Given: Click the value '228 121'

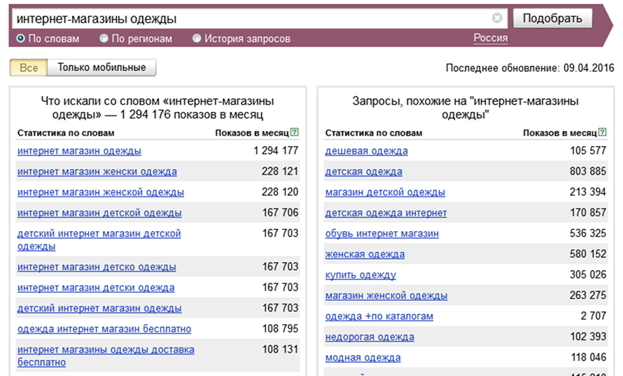Looking at the screenshot, I should pyautogui.click(x=280, y=171).
